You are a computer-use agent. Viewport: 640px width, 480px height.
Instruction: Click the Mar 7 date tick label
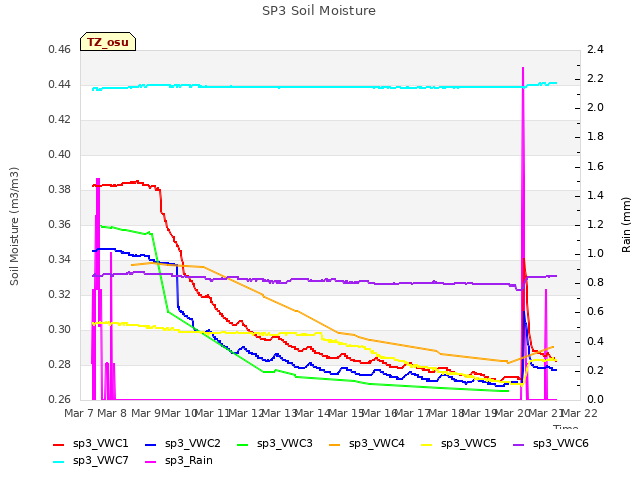click(80, 413)
